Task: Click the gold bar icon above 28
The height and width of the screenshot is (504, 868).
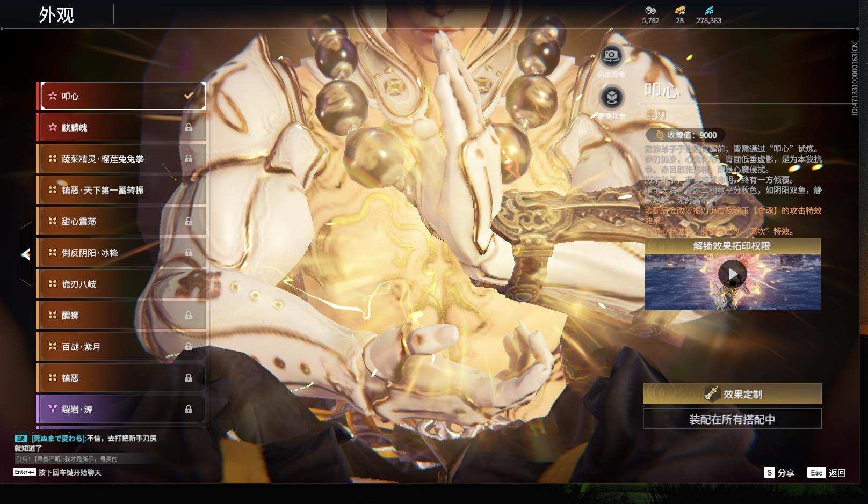Action: point(680,10)
